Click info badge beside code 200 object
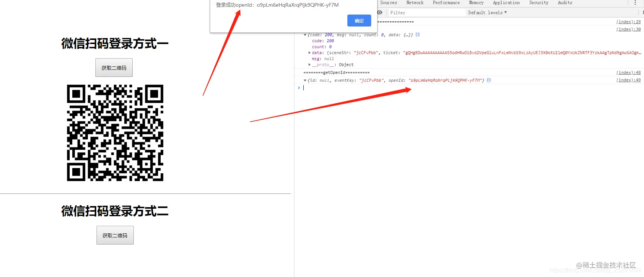 (x=417, y=35)
